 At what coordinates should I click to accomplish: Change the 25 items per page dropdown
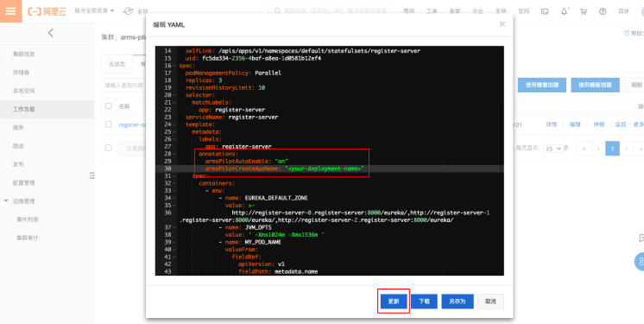pyautogui.click(x=552, y=149)
